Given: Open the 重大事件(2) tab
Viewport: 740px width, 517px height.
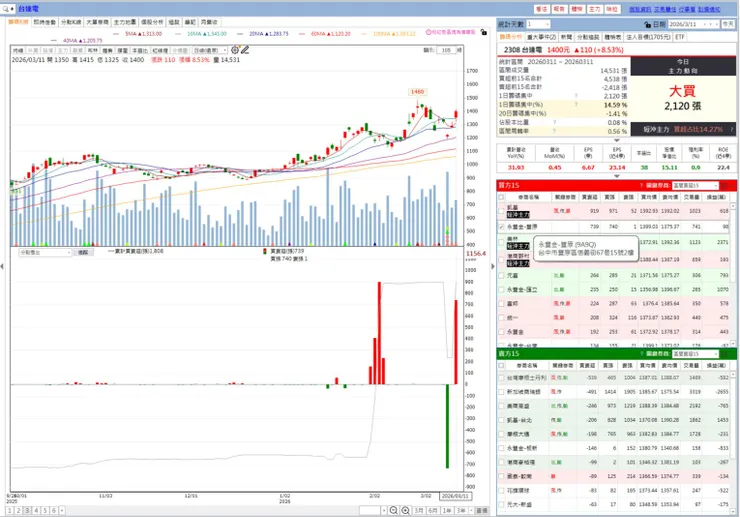Looking at the screenshot, I should coord(541,37).
